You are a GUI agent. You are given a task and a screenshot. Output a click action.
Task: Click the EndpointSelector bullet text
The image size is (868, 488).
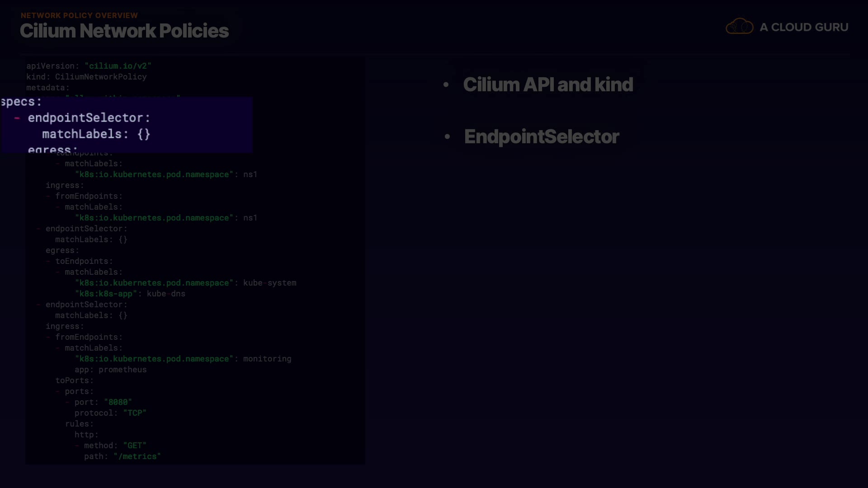[x=542, y=137]
